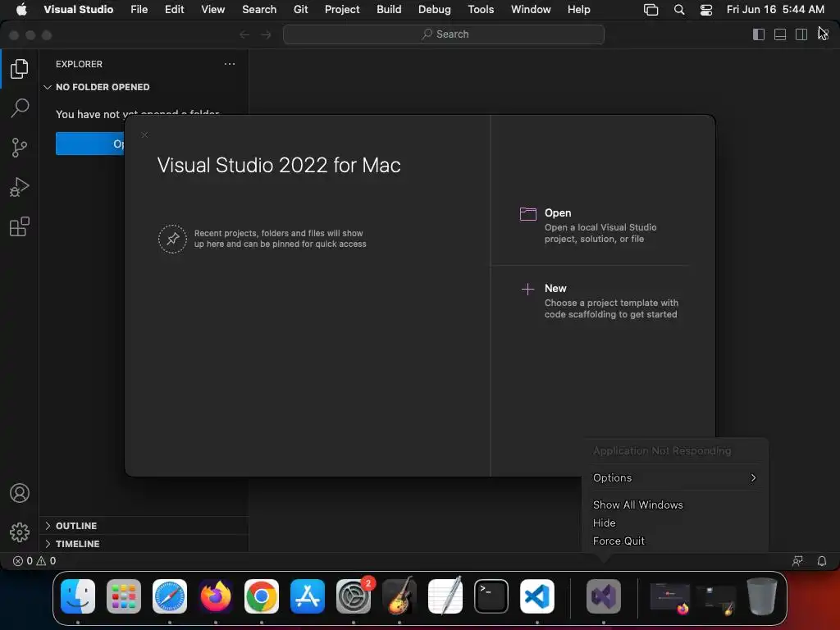840x630 pixels.
Task: Open the Accounts menu icon
Action: coord(20,493)
